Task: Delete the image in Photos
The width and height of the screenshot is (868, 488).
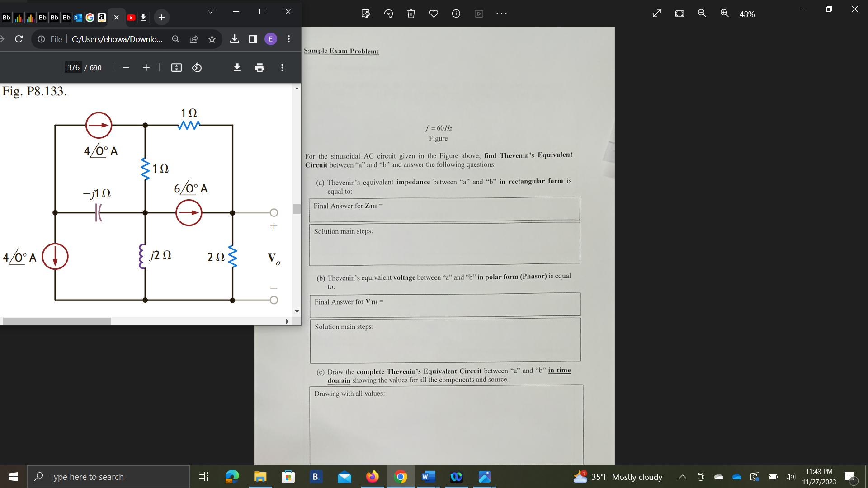Action: [x=411, y=14]
